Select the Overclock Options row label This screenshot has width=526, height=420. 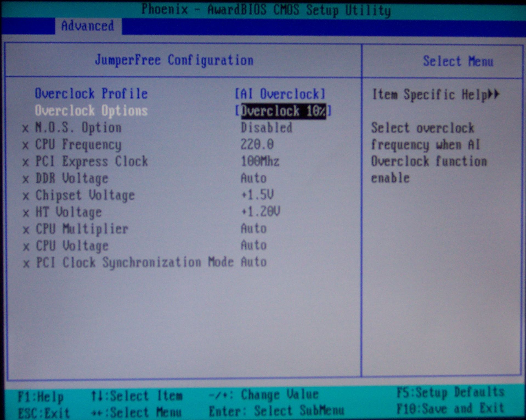click(91, 111)
